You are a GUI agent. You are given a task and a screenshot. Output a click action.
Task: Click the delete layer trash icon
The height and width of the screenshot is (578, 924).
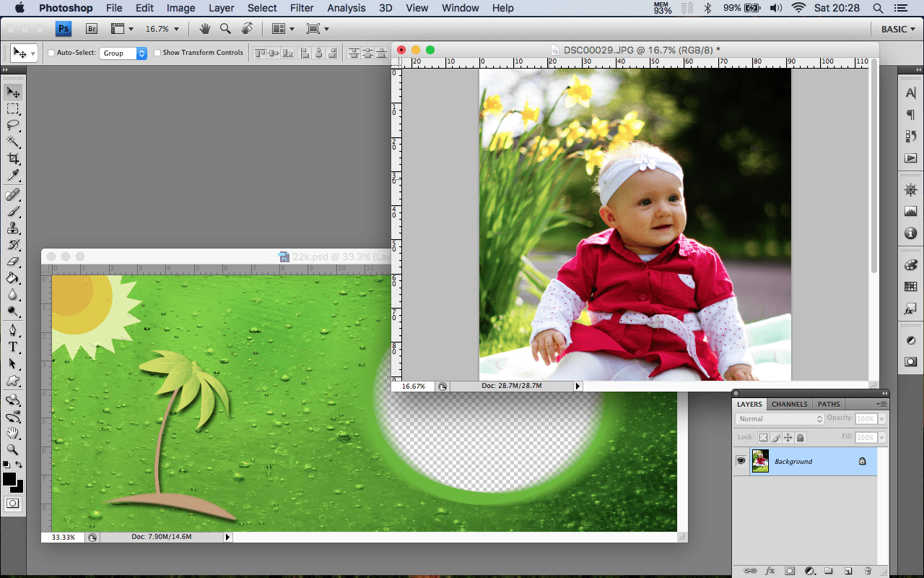point(868,571)
